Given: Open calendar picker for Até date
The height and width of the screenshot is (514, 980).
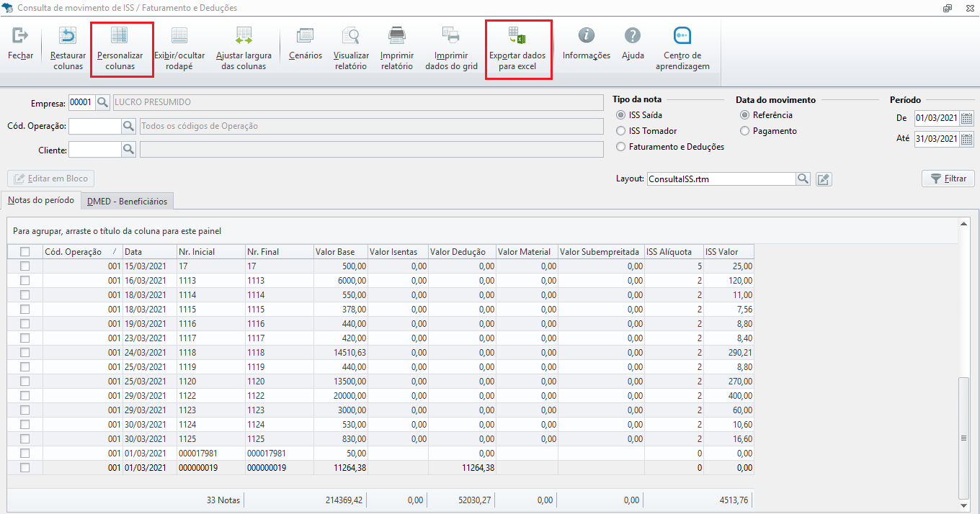Looking at the screenshot, I should coord(967,139).
